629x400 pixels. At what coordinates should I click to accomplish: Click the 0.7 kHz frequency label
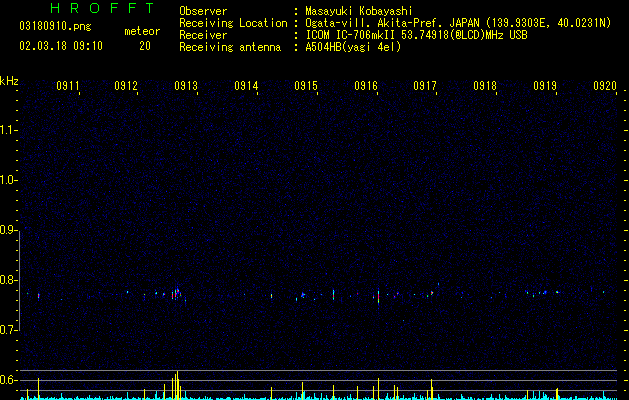coord(8,330)
